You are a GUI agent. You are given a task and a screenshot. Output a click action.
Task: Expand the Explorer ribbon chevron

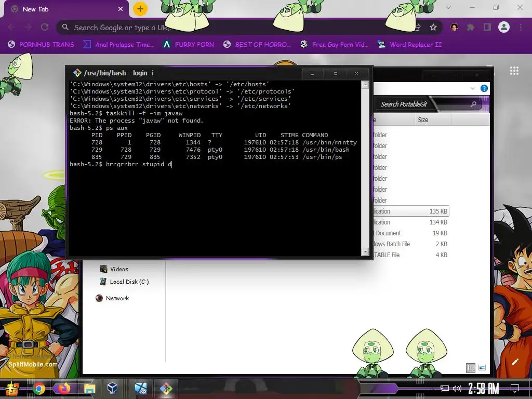tap(473, 88)
